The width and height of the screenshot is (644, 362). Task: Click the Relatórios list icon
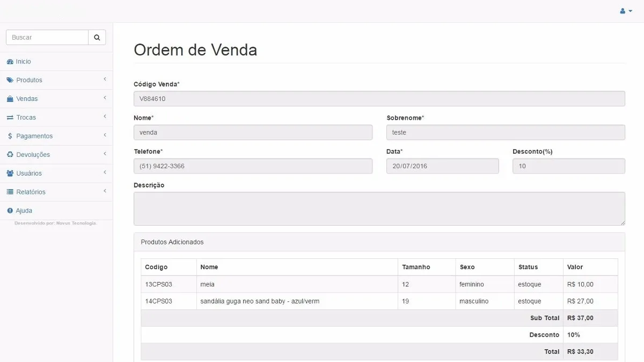10,192
